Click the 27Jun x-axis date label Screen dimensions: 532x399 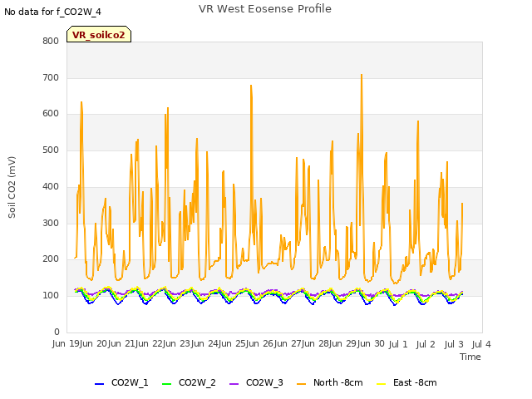click(303, 344)
